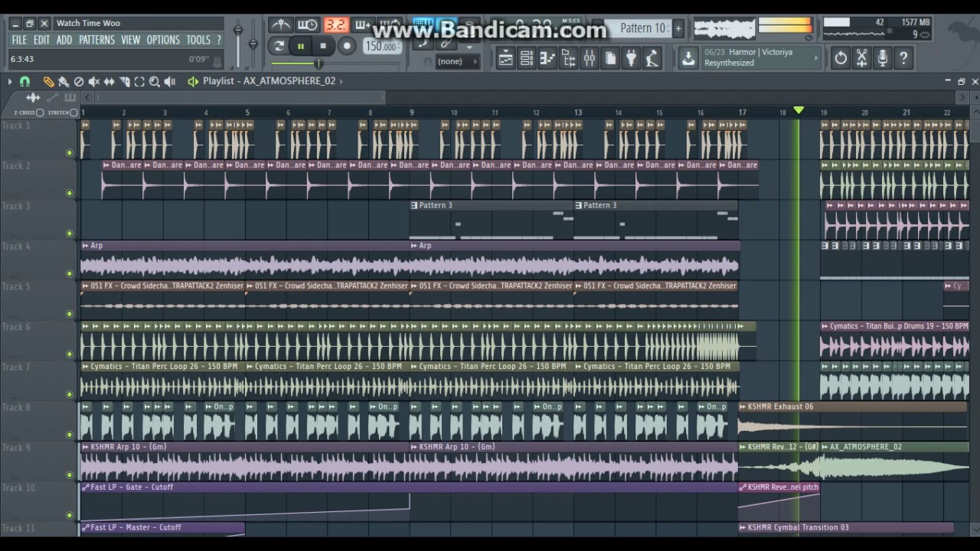
Task: Open the Mixer view
Action: pos(589,57)
